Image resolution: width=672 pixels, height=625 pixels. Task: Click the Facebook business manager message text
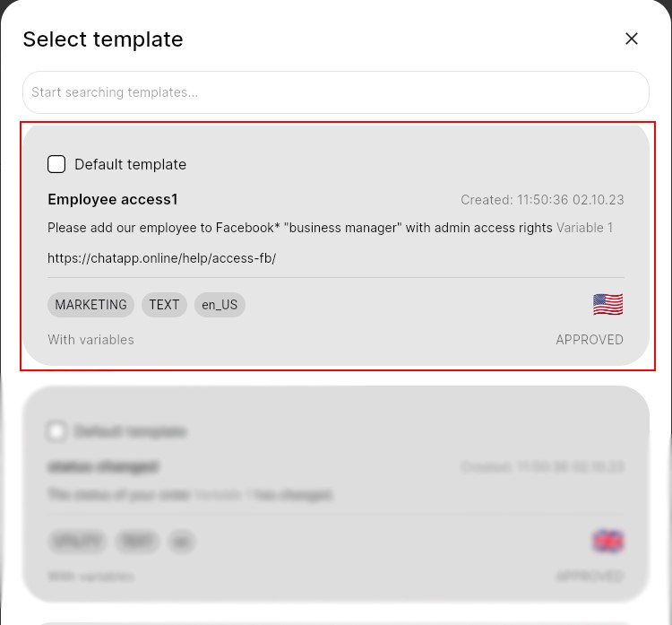[x=299, y=228]
